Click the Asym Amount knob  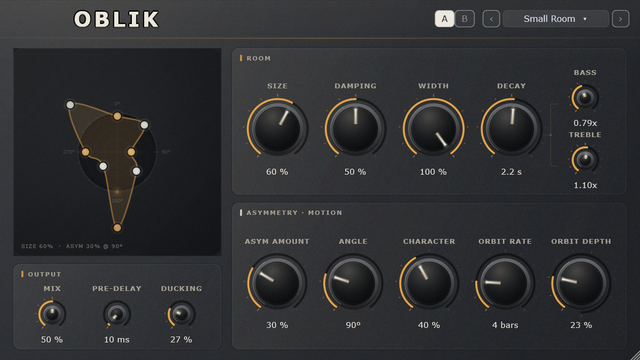tap(277, 282)
